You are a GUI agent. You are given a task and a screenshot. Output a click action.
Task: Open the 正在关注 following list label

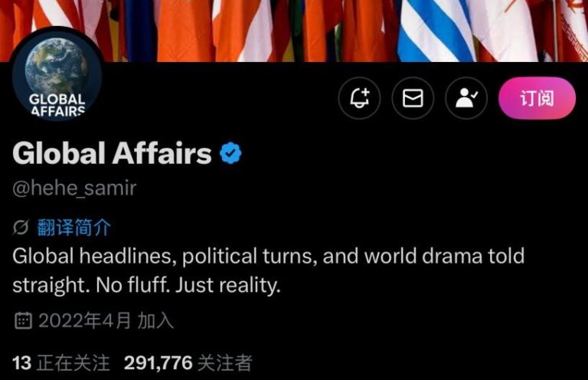(73, 362)
